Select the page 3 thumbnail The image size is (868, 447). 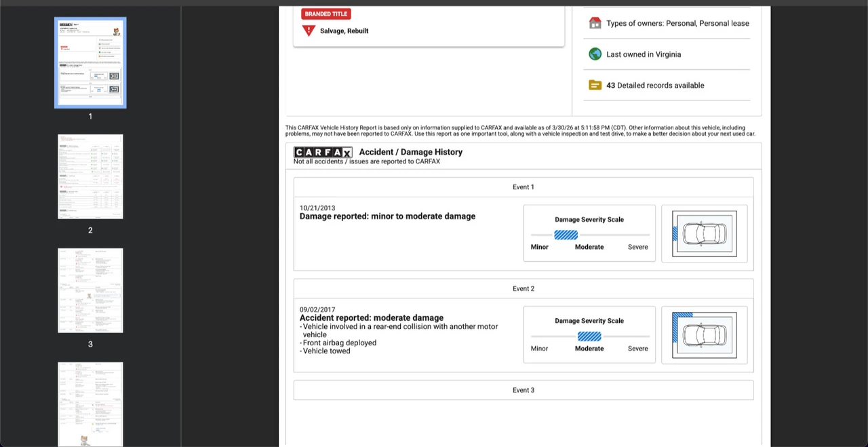click(x=90, y=290)
